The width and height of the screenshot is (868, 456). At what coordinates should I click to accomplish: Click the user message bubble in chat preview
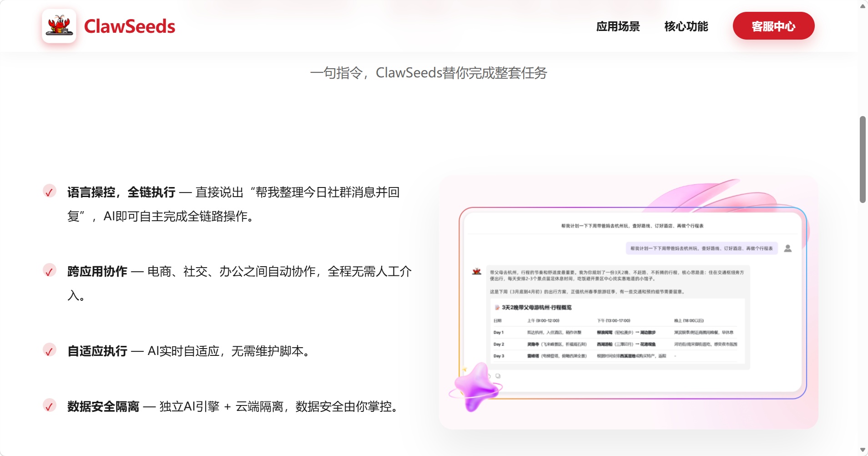tap(702, 248)
